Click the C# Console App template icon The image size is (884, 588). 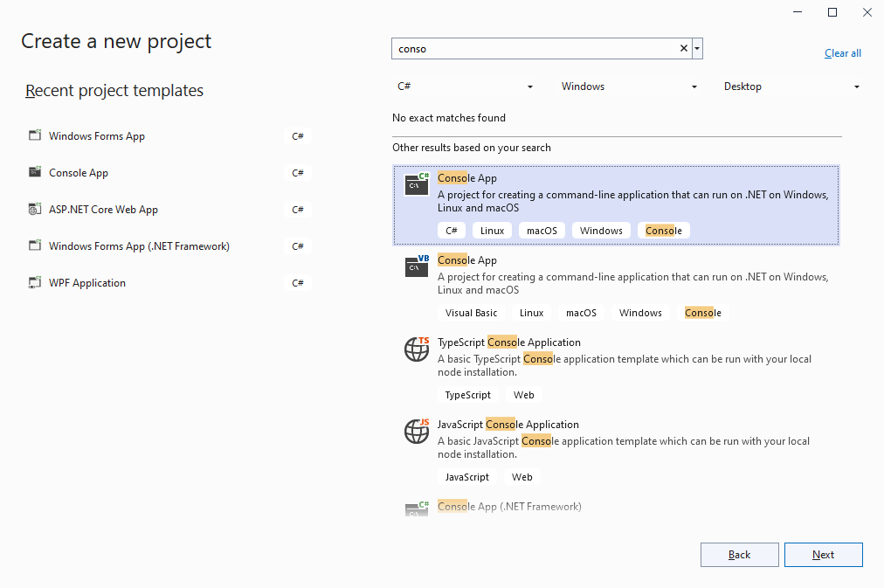click(x=417, y=183)
